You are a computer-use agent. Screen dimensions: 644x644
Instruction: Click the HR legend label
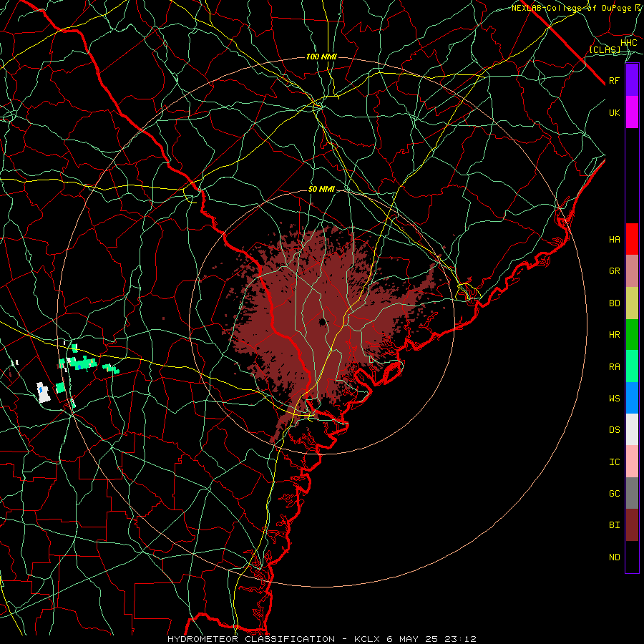614,335
